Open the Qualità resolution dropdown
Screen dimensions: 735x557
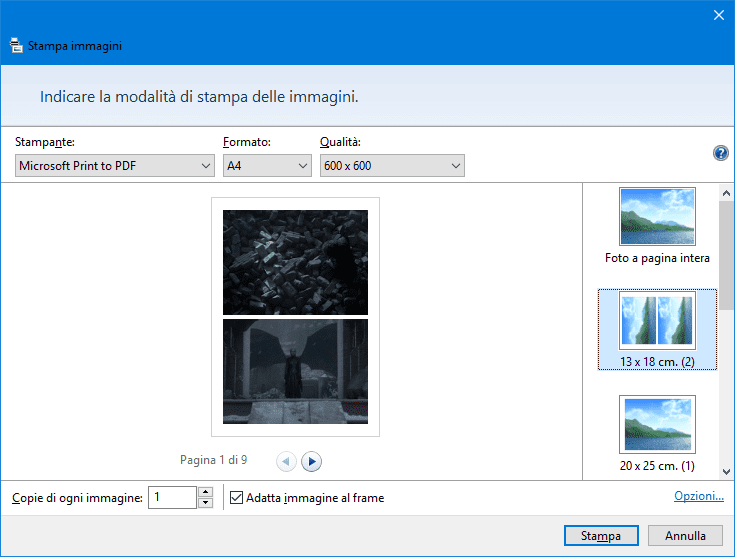point(392,166)
